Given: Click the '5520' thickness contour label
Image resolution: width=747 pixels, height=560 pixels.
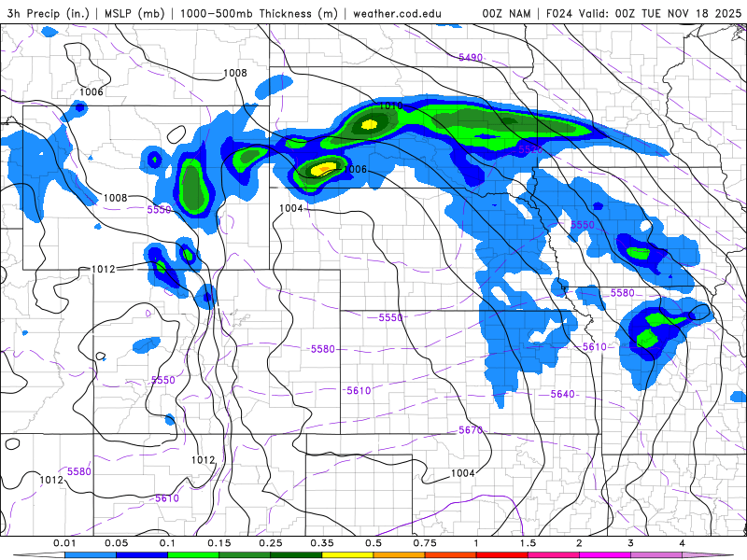Looking at the screenshot, I should pos(530,149).
